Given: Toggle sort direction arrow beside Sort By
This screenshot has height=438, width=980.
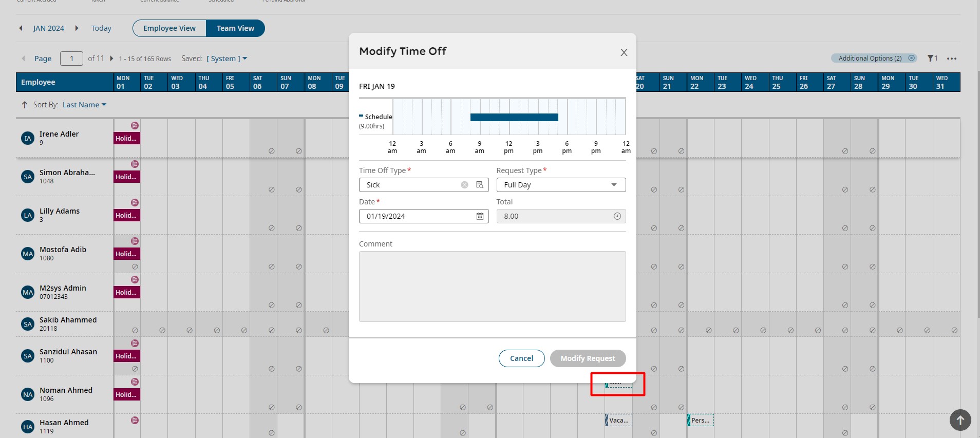Looking at the screenshot, I should (x=24, y=105).
